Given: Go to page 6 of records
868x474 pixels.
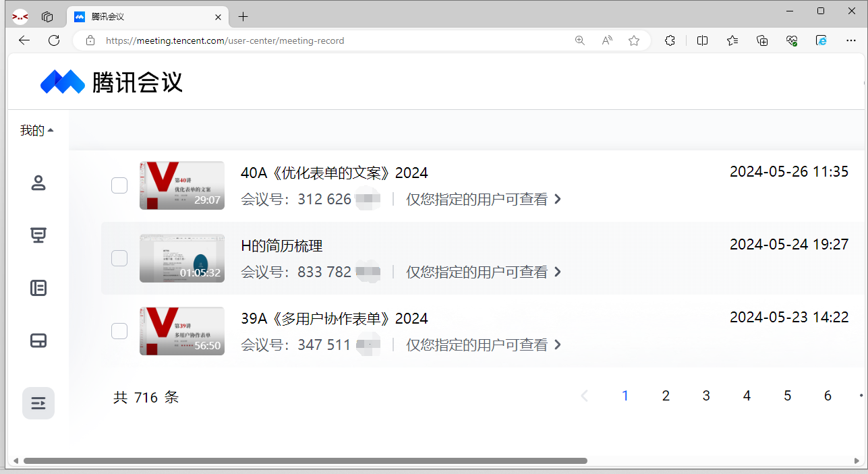Looking at the screenshot, I should 828,396.
